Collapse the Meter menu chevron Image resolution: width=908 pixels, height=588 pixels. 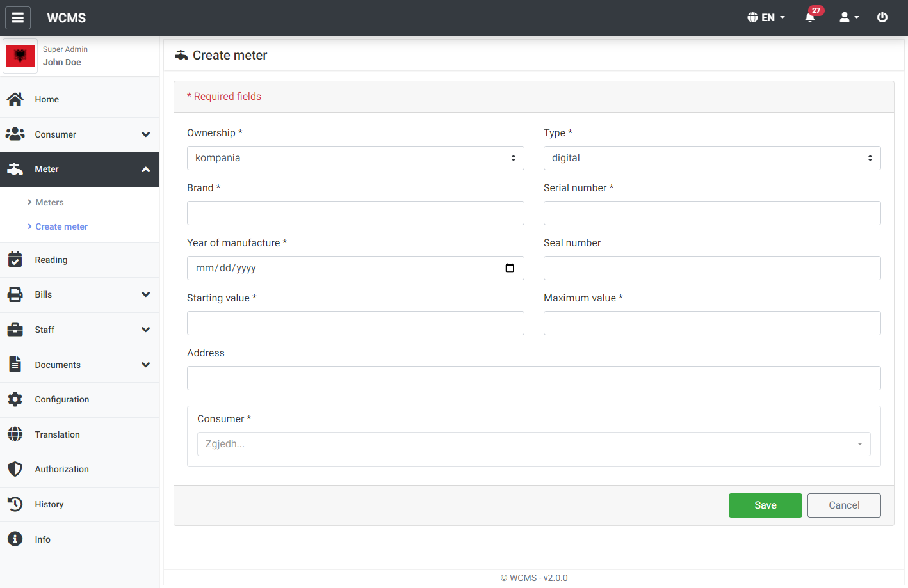[x=146, y=170]
